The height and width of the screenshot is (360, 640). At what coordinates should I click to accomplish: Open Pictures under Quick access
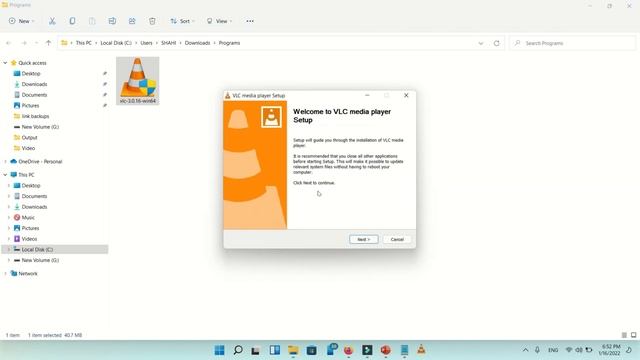click(x=30, y=105)
